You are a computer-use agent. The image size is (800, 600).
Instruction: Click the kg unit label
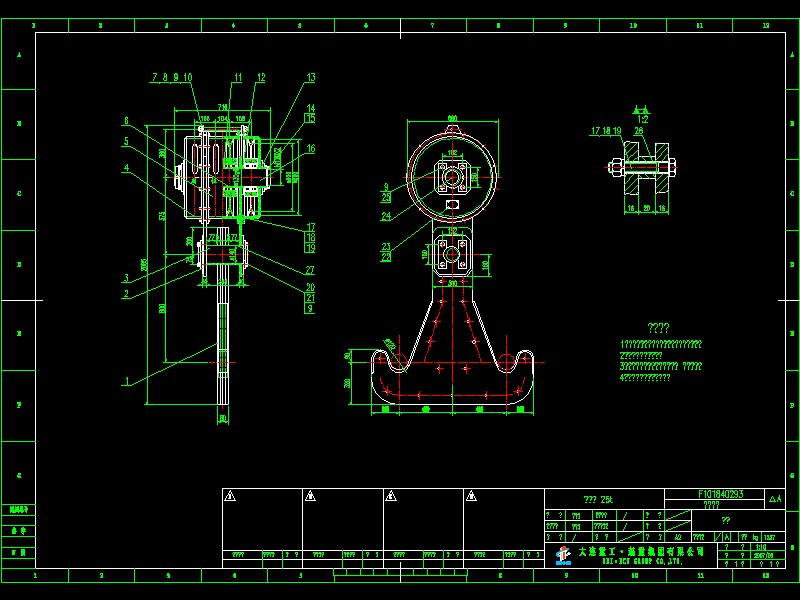(755, 537)
